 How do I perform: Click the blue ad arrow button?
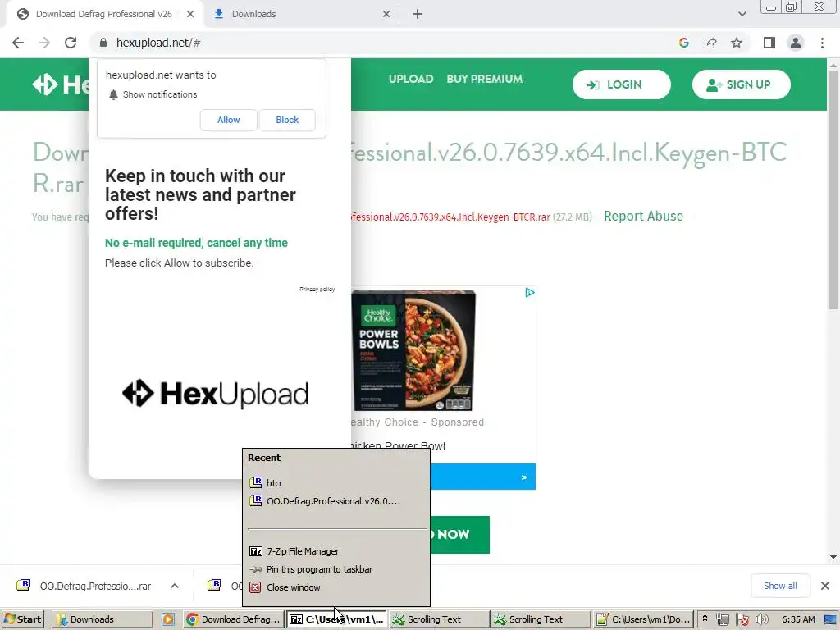click(x=524, y=477)
